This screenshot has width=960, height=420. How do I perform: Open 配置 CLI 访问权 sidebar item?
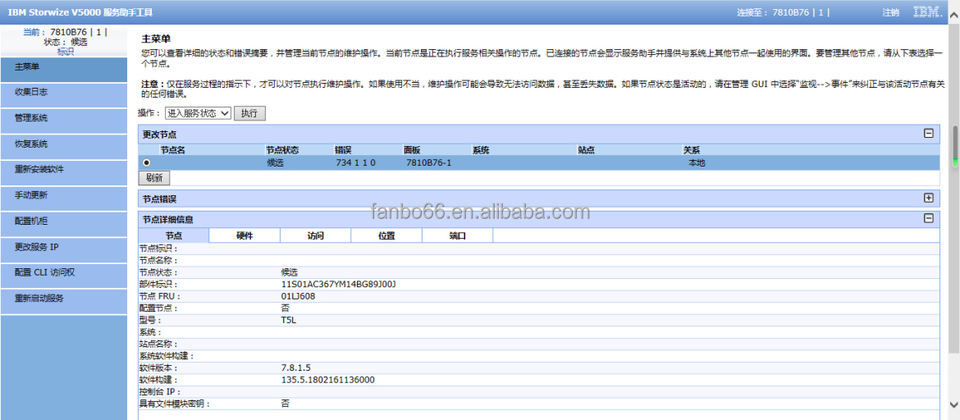coord(64,272)
